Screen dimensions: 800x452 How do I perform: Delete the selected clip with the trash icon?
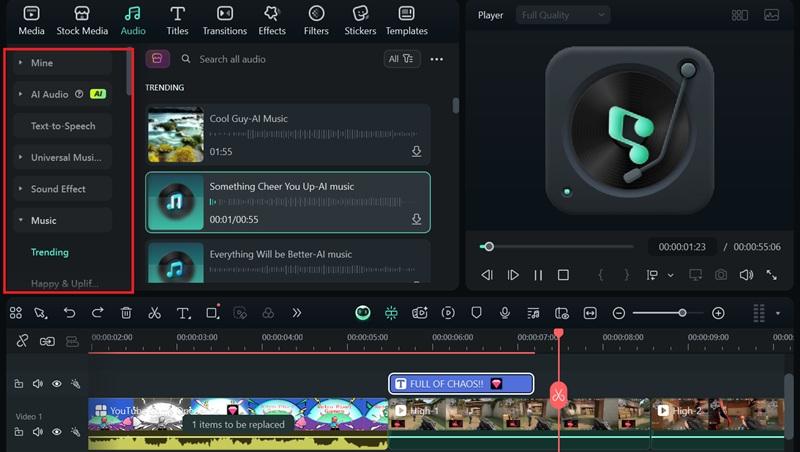pos(126,313)
